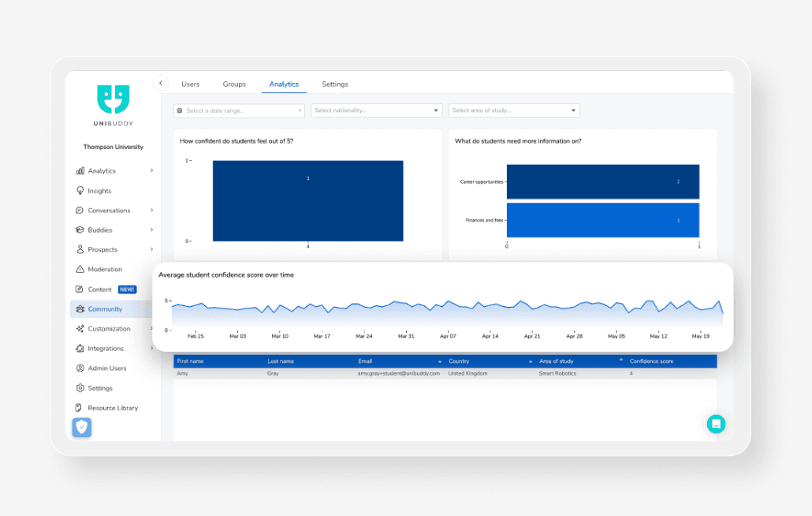Click the Admin Users icon
812x516 pixels.
pos(80,368)
